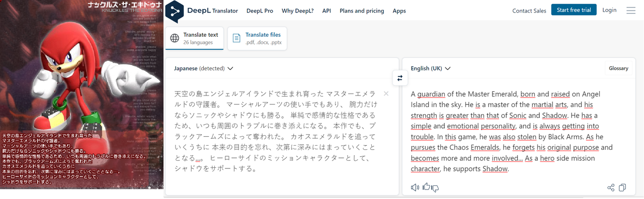Image resolution: width=644 pixels, height=199 pixels.
Task: Click the document icon on Translate files
Action: [x=236, y=38]
